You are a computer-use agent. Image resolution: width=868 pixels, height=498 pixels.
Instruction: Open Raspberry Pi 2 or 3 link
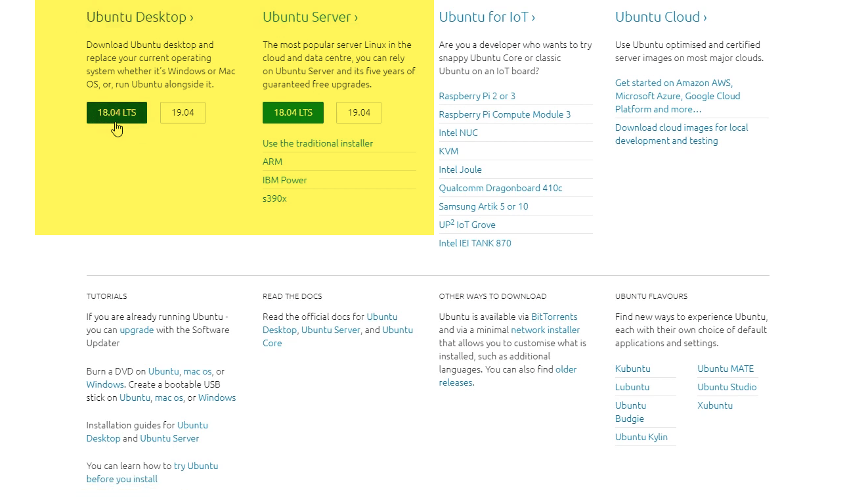[x=477, y=96]
